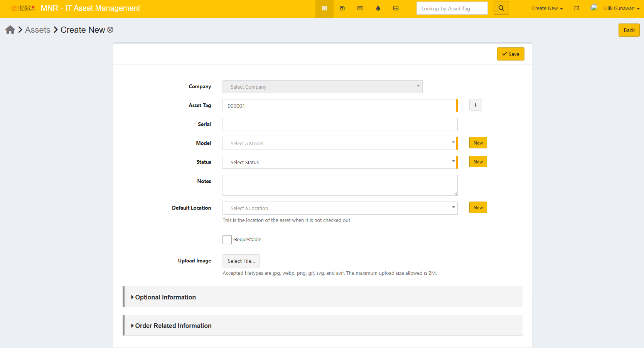The height and width of the screenshot is (348, 644).
Task: Open the Select a Location dropdown
Action: pos(339,208)
